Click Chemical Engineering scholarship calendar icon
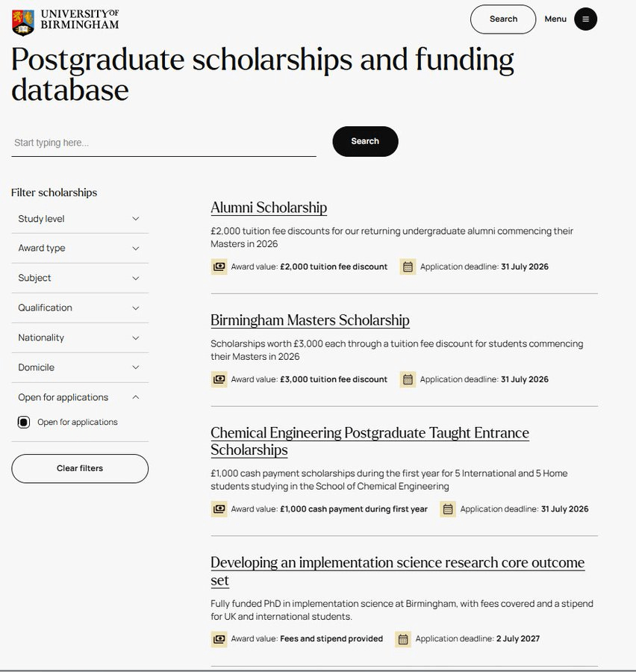This screenshot has height=672, width=636. pyautogui.click(x=448, y=509)
